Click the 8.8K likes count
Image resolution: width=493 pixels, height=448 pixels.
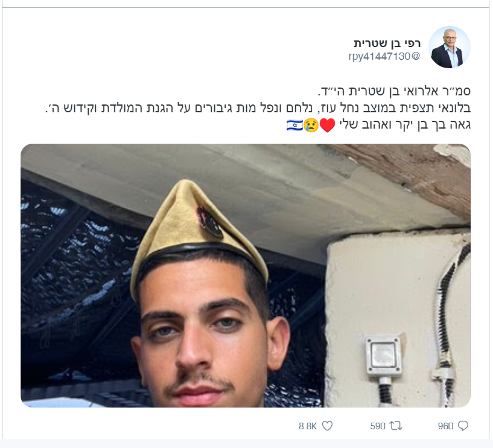click(x=308, y=426)
